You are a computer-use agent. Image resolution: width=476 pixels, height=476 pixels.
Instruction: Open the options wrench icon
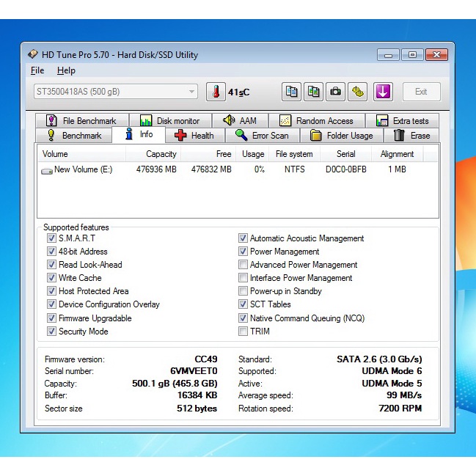(357, 92)
